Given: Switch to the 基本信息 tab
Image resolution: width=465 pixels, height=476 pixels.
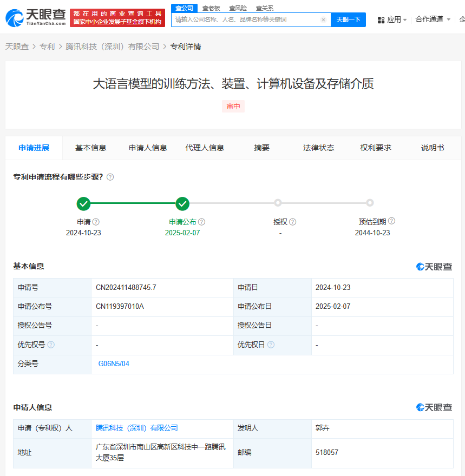Looking at the screenshot, I should [90, 148].
